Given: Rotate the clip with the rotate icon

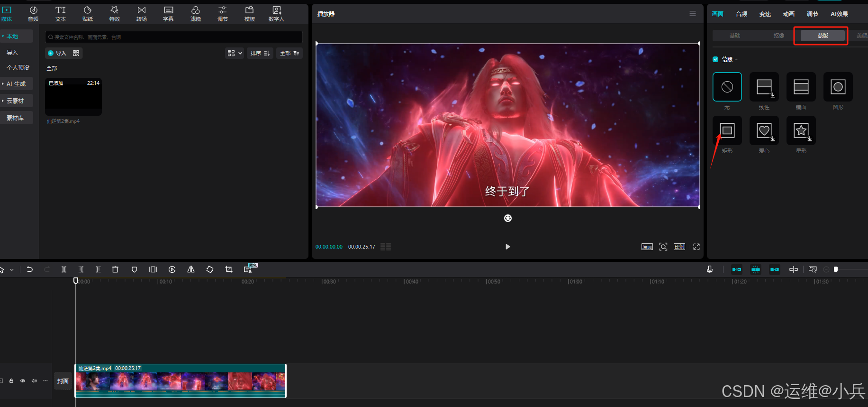Looking at the screenshot, I should point(210,269).
